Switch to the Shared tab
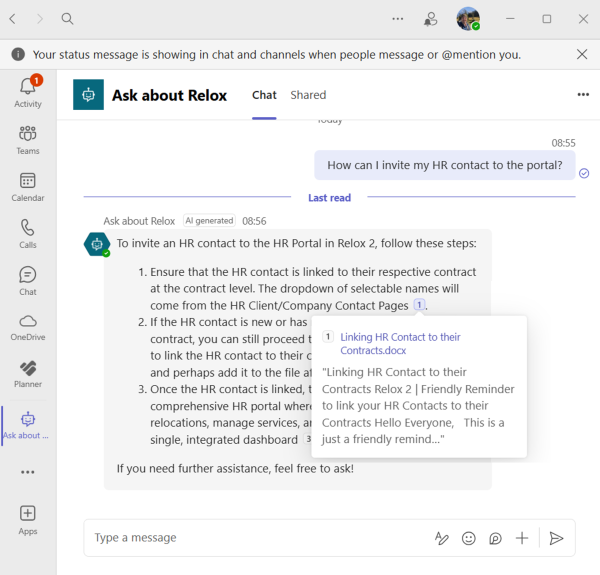This screenshot has width=600, height=575. [308, 95]
